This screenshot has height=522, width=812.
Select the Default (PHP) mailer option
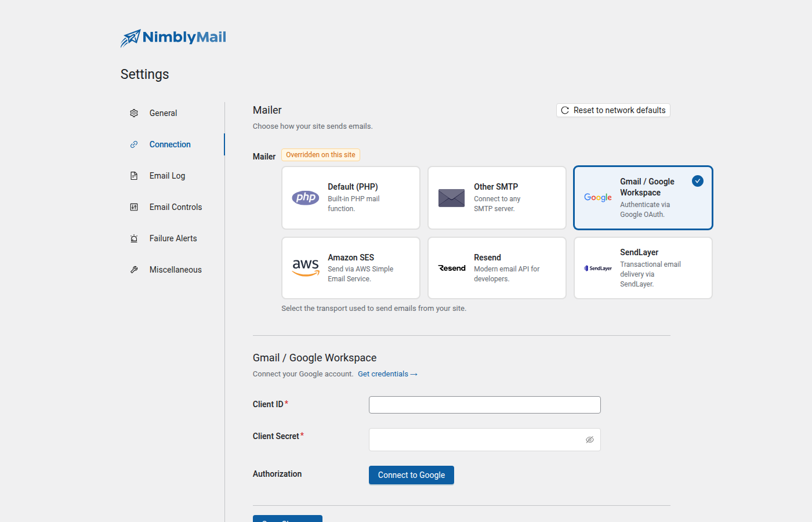pyautogui.click(x=351, y=198)
